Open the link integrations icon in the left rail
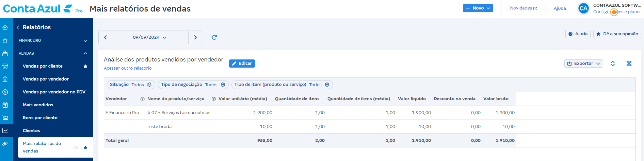This screenshot has width=644, height=161. point(5,144)
